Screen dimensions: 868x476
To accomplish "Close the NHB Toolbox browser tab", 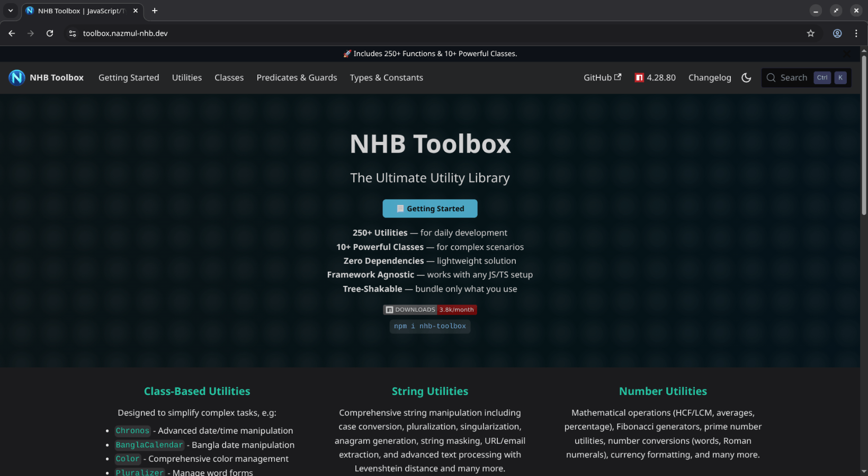I will [136, 11].
